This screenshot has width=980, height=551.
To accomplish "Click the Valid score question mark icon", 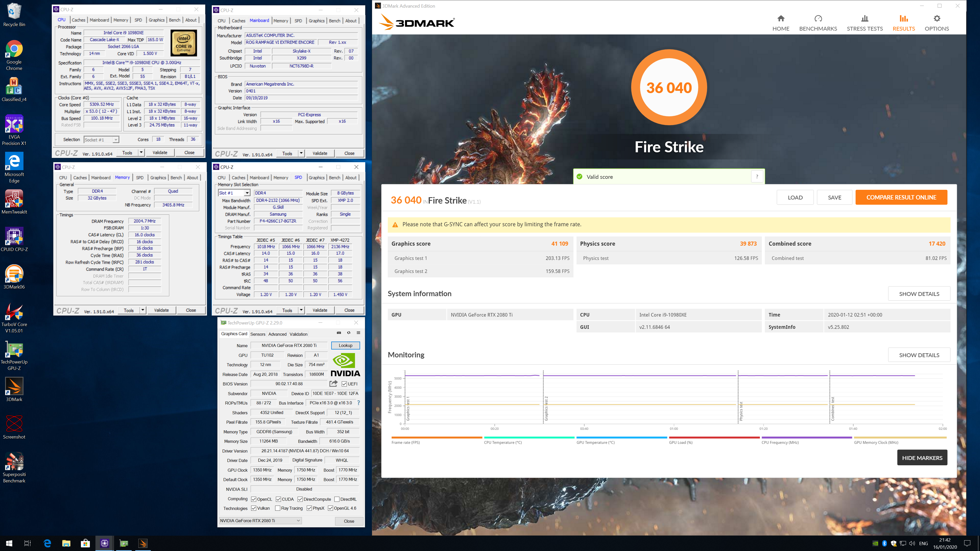I will tap(757, 177).
